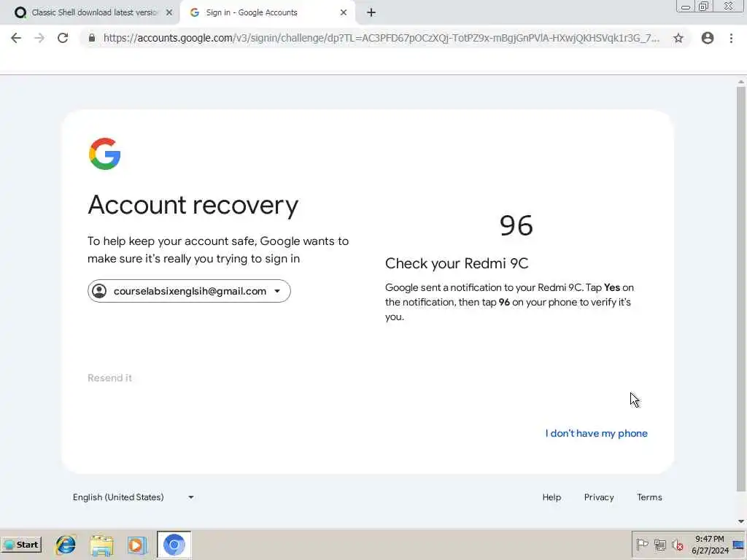Click the scrollbar up arrow
Viewport: 747px width, 560px height.
pos(741,82)
